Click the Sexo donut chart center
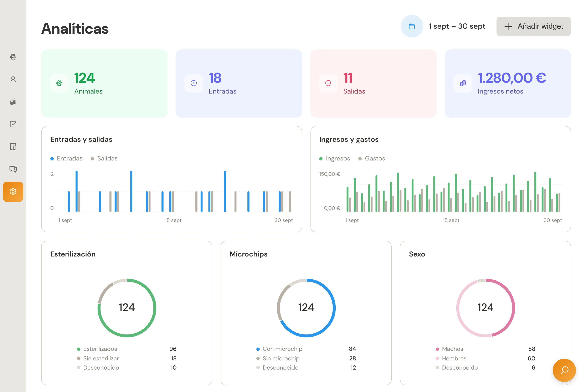 tap(486, 308)
